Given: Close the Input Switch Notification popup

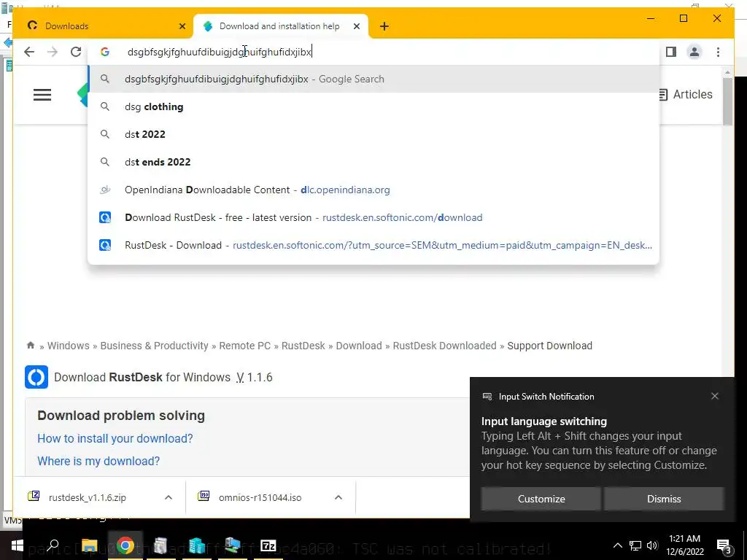Looking at the screenshot, I should coord(715,396).
